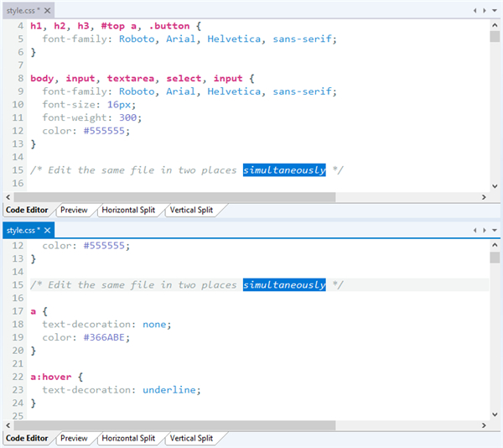Switch to Preview tab in top pane
The width and height of the screenshot is (503, 448).
[x=74, y=210]
